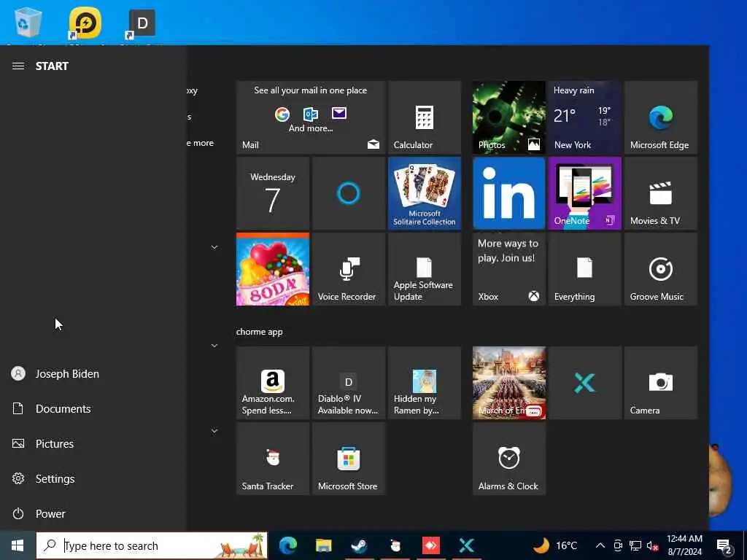Expand the chevron next to Candy Crush row
Screen dimensions: 747x560
point(214,247)
